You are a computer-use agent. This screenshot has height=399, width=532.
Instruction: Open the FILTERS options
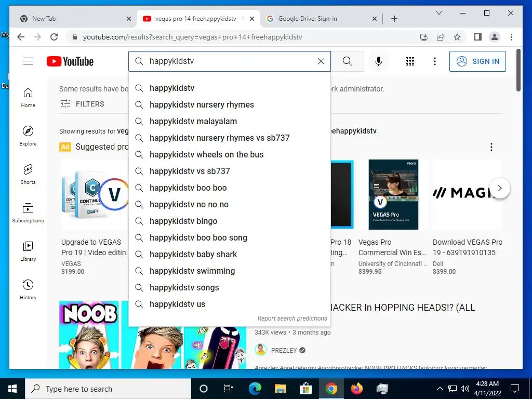pyautogui.click(x=82, y=104)
